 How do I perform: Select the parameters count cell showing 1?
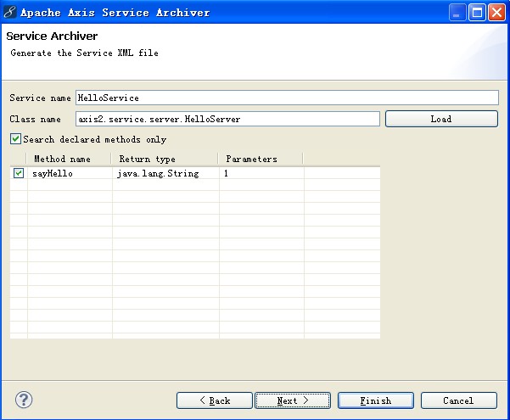coord(262,173)
